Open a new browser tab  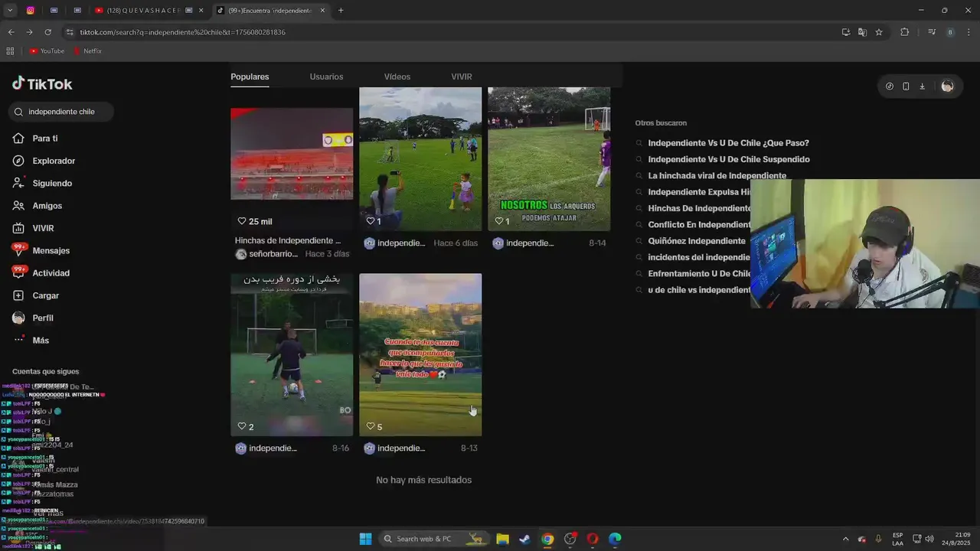coord(341,11)
